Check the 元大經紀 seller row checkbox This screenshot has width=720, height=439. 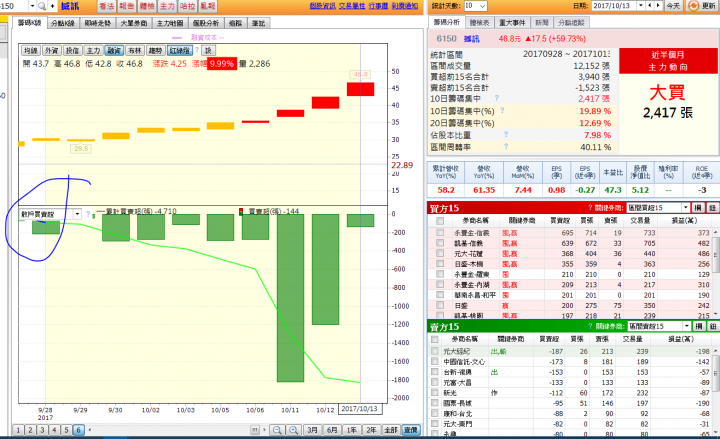(x=435, y=351)
